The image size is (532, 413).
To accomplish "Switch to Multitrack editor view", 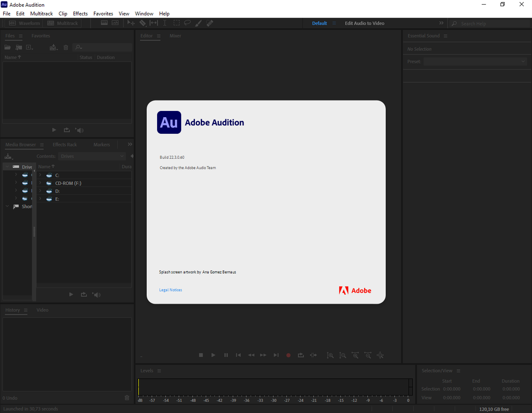I will 63,23.
